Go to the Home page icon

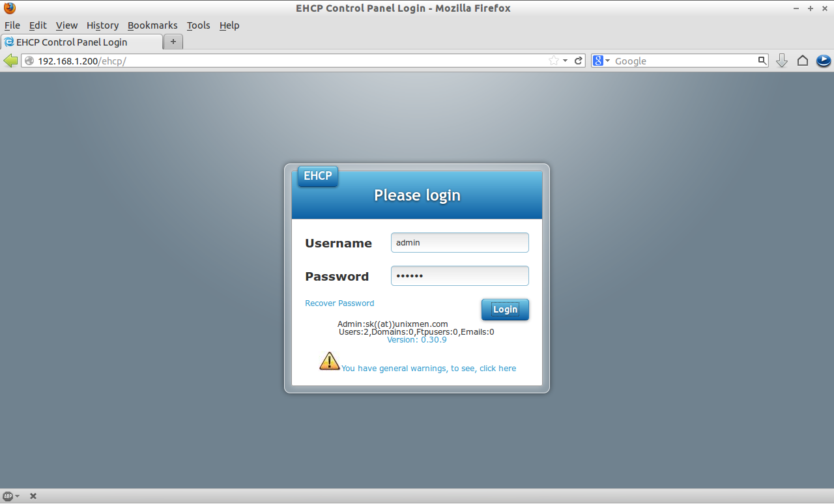point(803,61)
